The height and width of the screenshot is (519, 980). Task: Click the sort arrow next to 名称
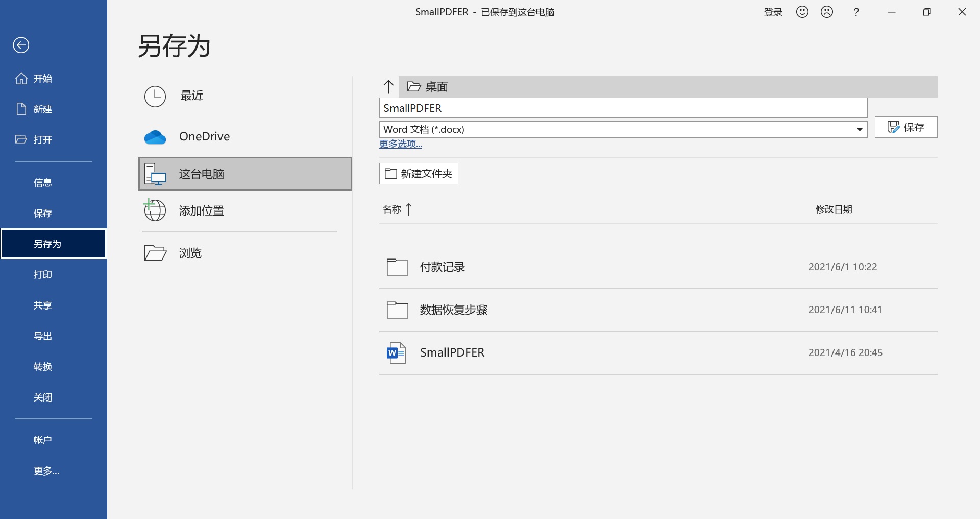point(409,209)
